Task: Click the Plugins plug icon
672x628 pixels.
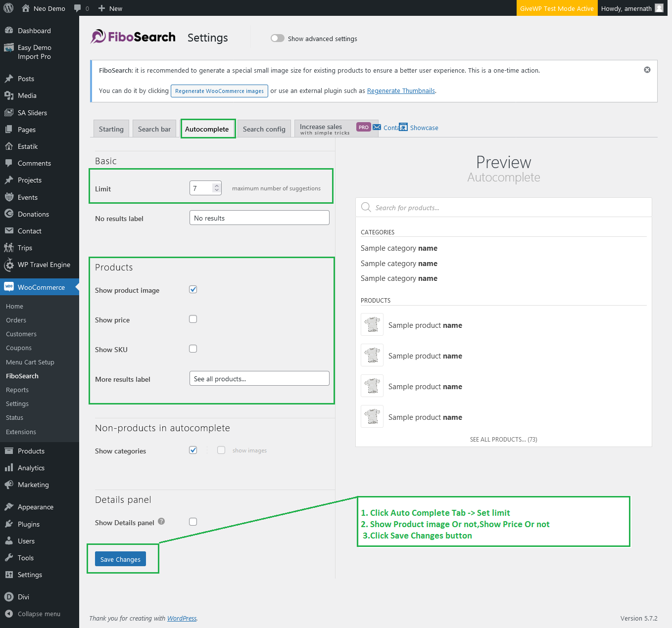Action: 9,524
